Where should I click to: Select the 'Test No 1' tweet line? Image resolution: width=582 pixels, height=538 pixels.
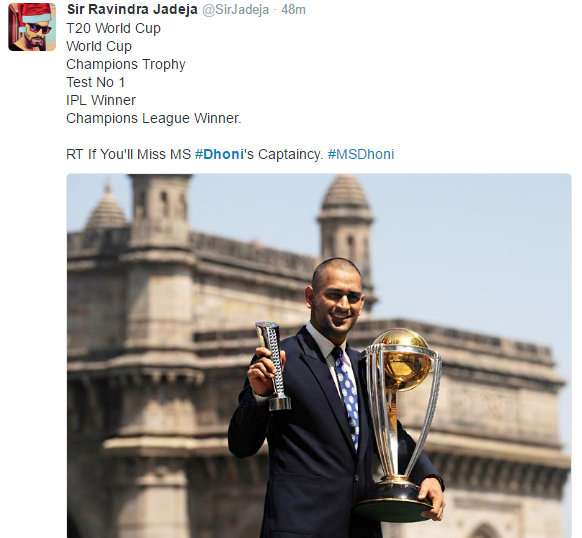(x=96, y=82)
